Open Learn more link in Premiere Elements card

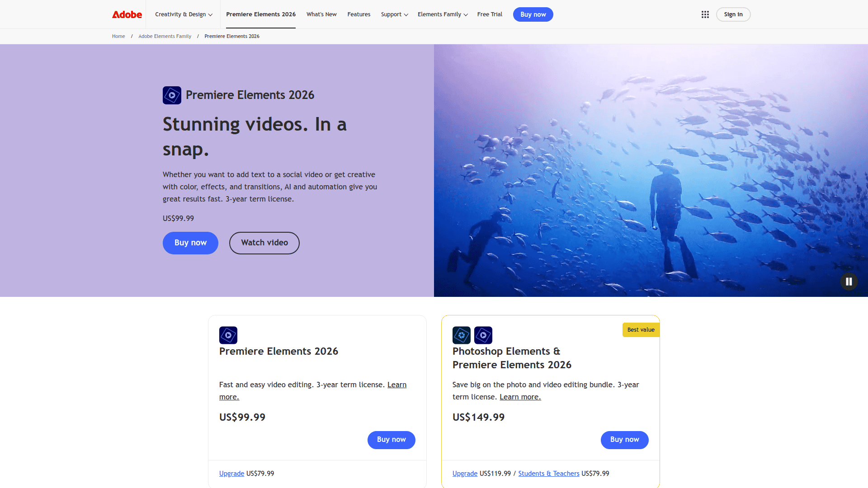pyautogui.click(x=397, y=385)
